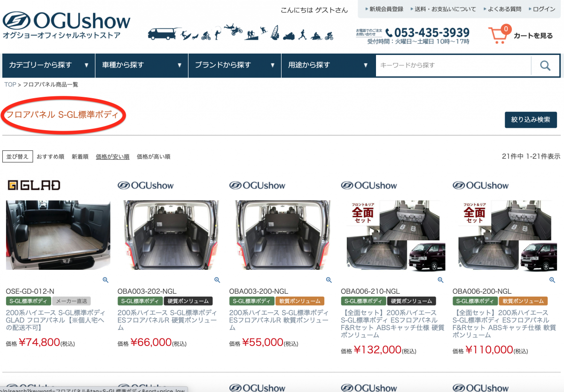This screenshot has width=564, height=392.
Task: Sort by 価格が安い順
Action: (112, 157)
